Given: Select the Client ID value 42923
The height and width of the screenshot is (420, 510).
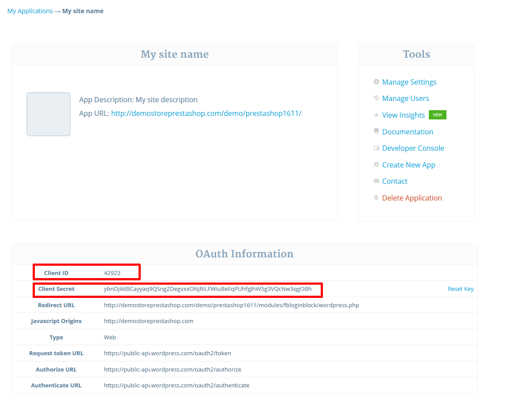Looking at the screenshot, I should pyautogui.click(x=112, y=273).
